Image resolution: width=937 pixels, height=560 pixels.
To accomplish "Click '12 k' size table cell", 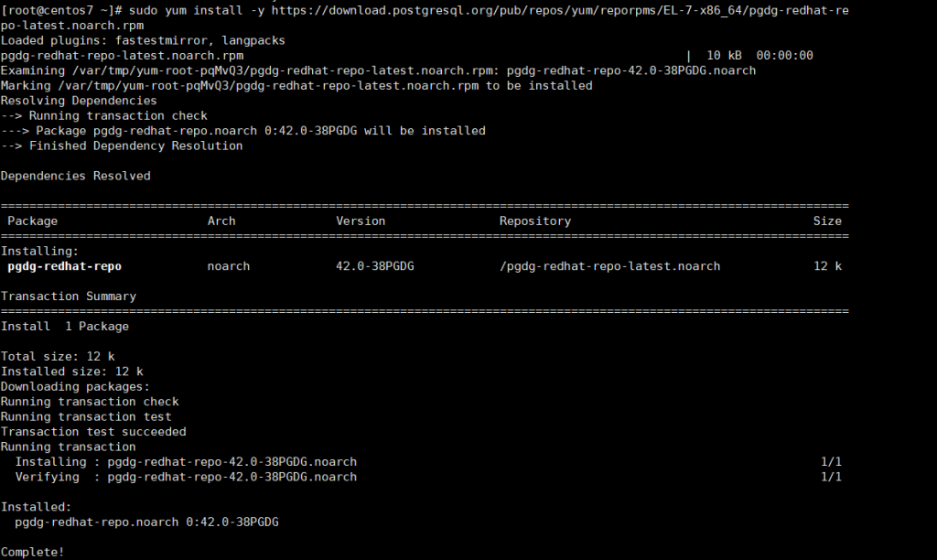I will point(827,266).
